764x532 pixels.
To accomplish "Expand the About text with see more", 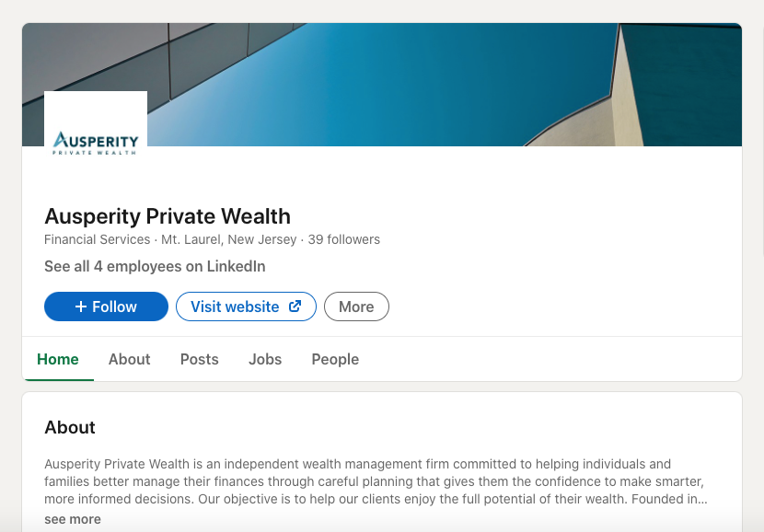I will pyautogui.click(x=73, y=519).
